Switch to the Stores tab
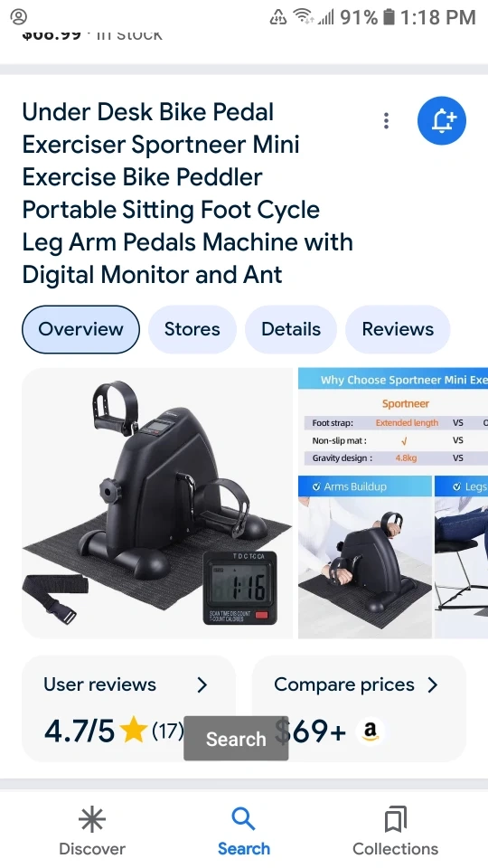Screen dimensions: 488x868 (192, 329)
